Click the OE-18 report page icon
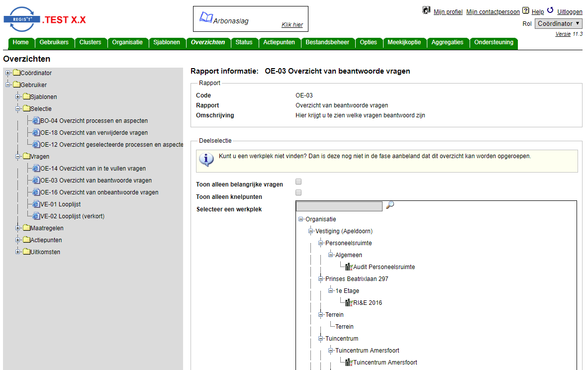 coord(36,132)
